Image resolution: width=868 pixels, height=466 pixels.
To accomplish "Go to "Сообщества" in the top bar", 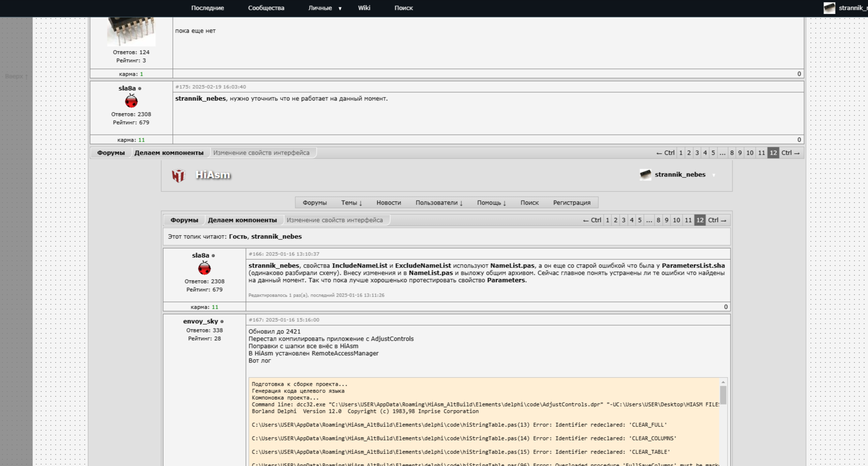I will (266, 8).
